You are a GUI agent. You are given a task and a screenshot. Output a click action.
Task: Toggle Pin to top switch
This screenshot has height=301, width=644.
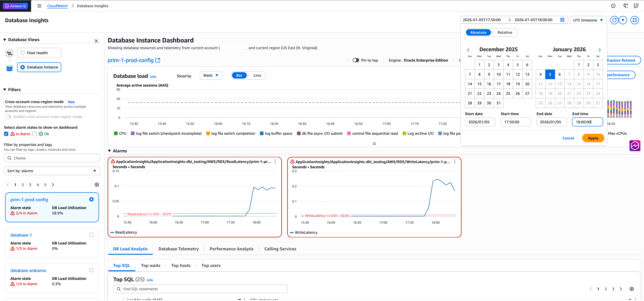click(x=356, y=60)
